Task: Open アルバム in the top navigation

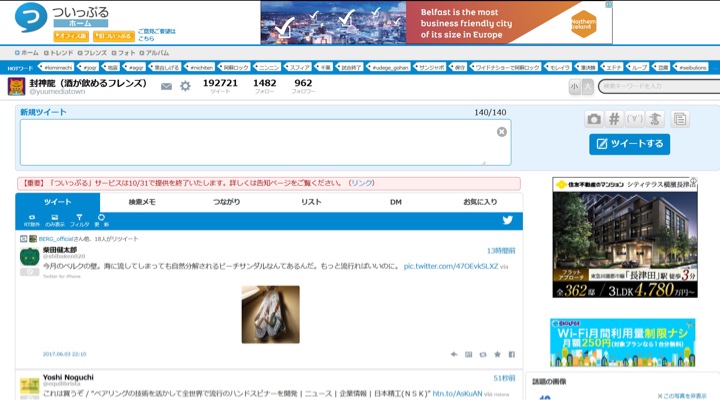Action: 154,53
